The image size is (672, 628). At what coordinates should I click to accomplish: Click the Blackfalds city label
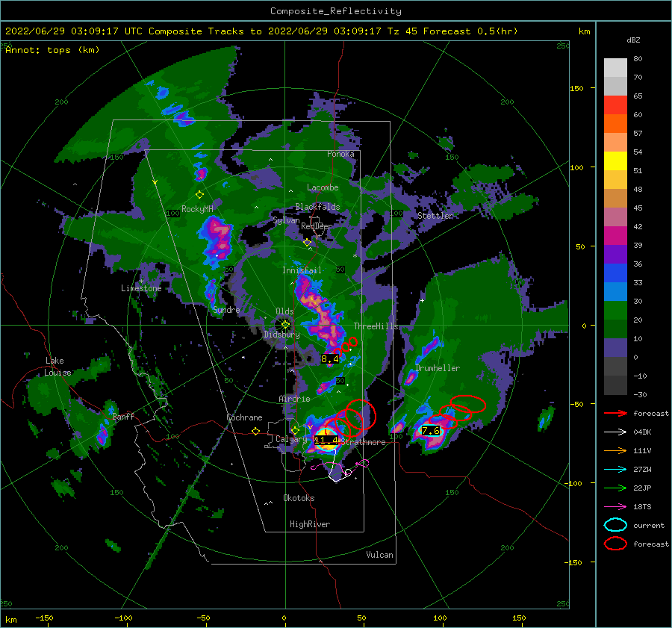(317, 207)
